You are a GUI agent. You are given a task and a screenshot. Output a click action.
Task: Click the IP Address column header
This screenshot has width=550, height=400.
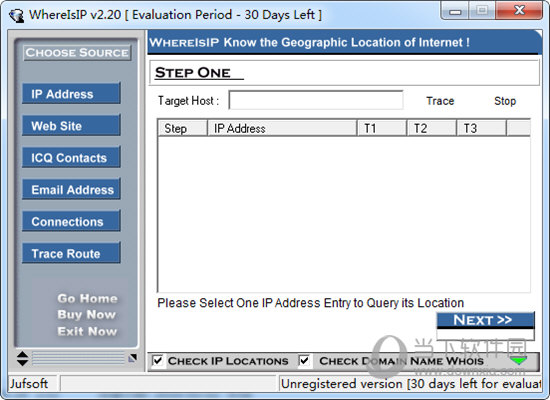(282, 128)
